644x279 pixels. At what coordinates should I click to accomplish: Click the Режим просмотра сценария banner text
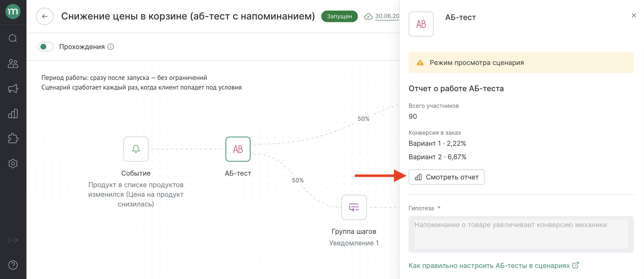(x=477, y=63)
